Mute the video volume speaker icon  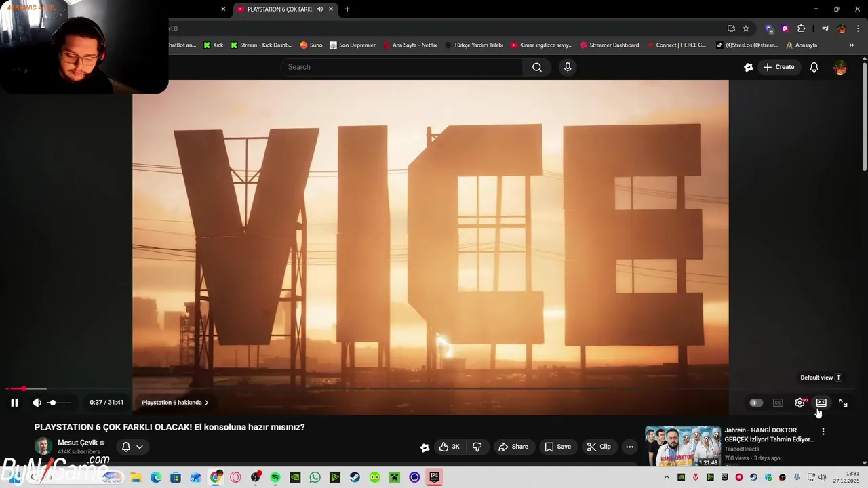(37, 403)
